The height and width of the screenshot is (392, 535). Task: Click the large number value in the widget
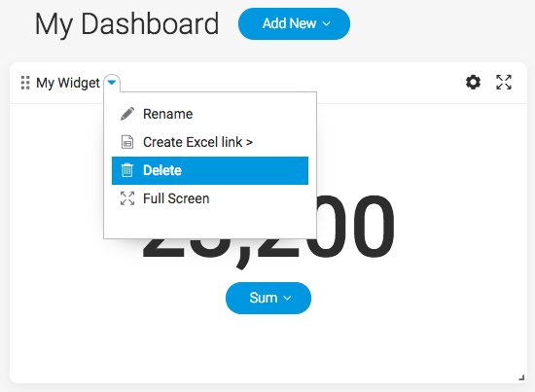click(x=268, y=229)
